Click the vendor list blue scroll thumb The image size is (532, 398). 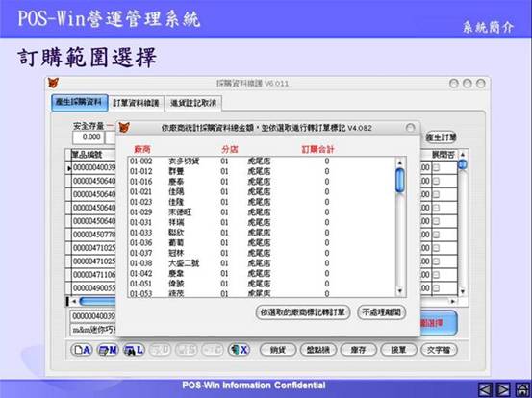coord(400,181)
